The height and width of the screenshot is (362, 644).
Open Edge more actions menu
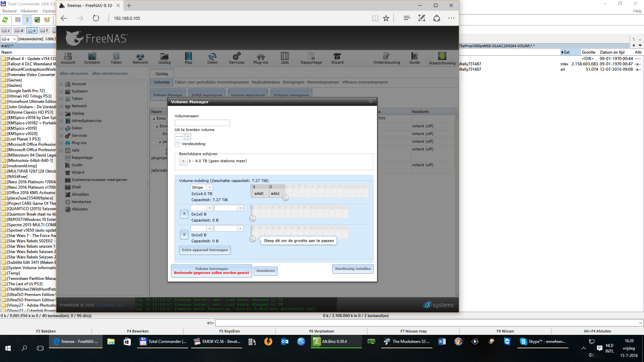(451, 18)
